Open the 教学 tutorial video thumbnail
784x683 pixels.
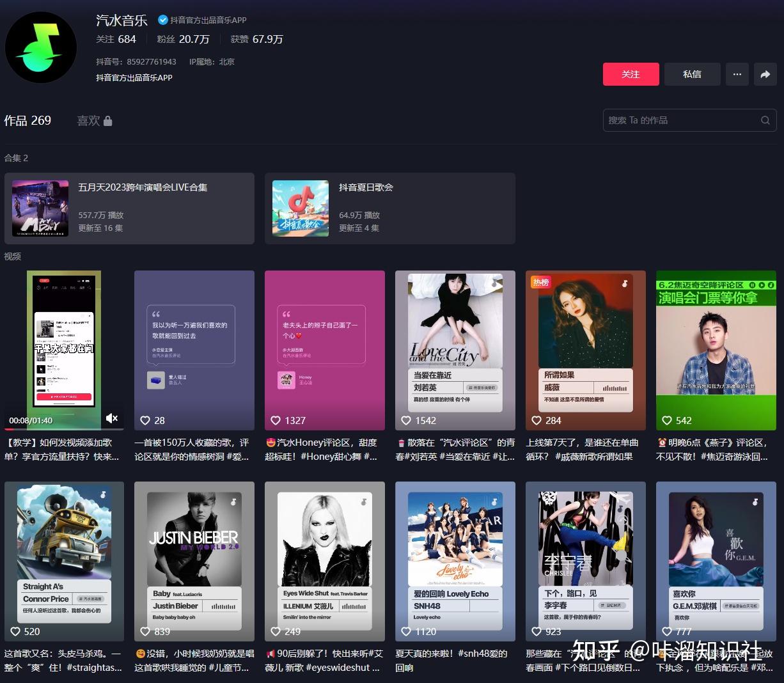click(x=64, y=350)
